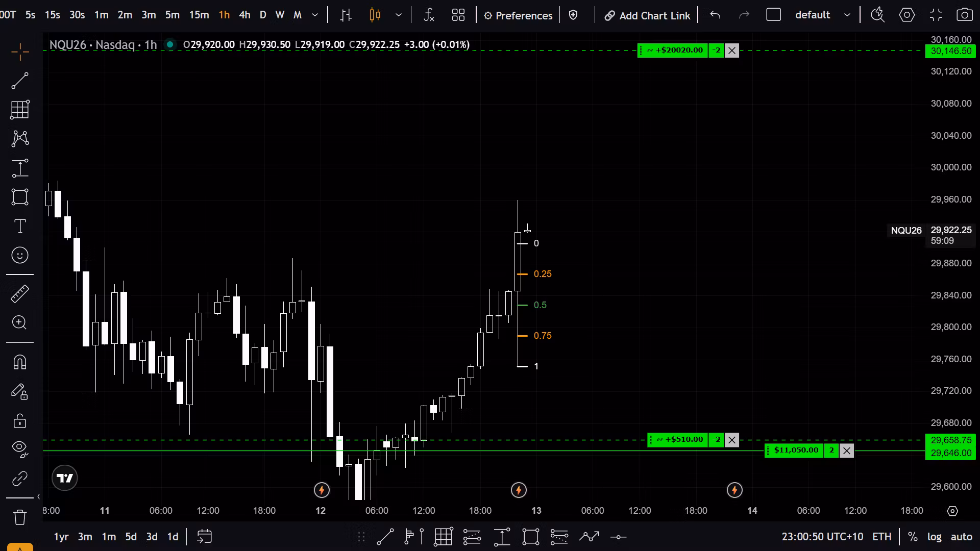Select the rectangle shape tool
Image resolution: width=980 pixels, height=551 pixels.
[20, 197]
